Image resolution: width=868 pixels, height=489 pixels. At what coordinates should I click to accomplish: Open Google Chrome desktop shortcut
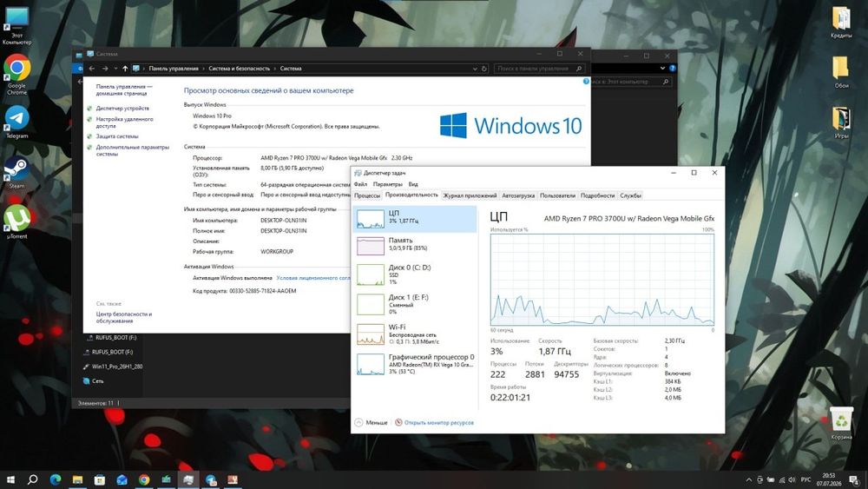coord(16,76)
